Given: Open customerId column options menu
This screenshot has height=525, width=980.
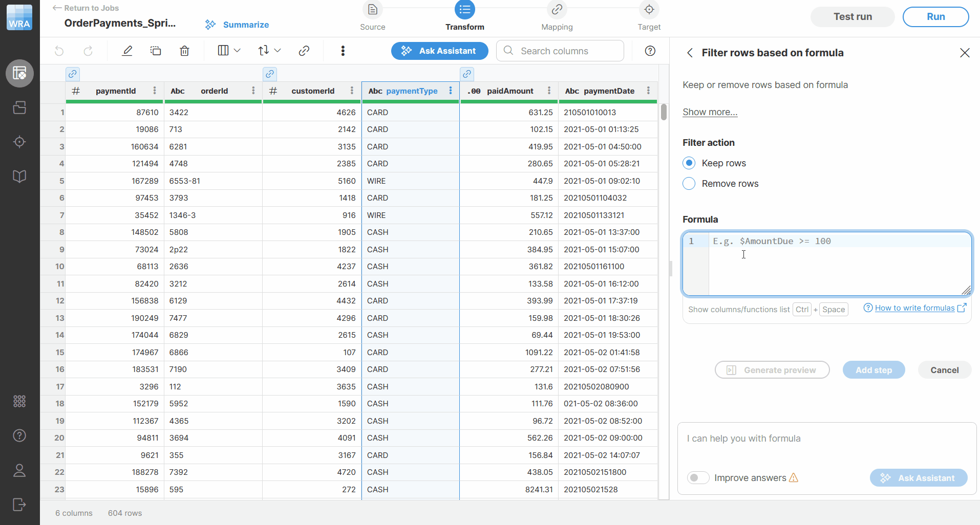Looking at the screenshot, I should pyautogui.click(x=352, y=91).
